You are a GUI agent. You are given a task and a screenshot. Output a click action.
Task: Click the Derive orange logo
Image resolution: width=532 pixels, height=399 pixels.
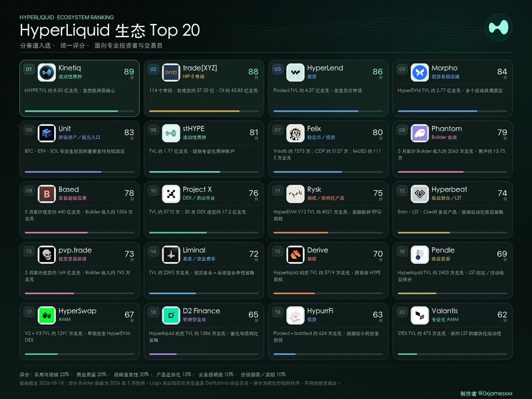(295, 255)
